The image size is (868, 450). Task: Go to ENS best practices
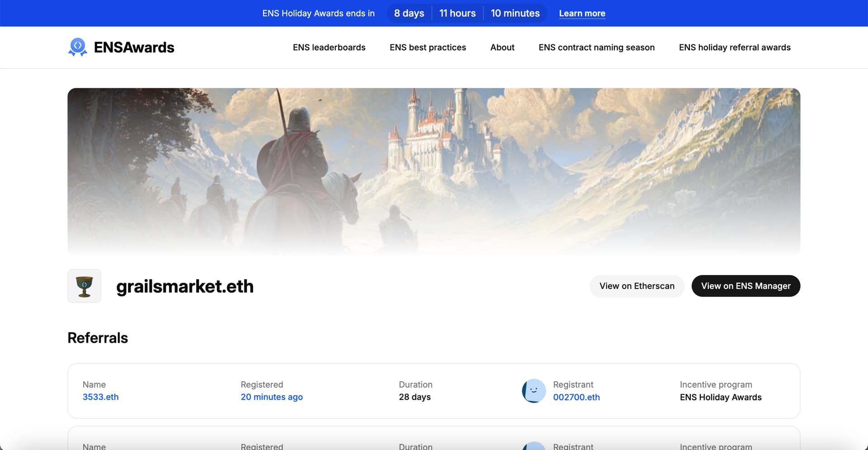[x=428, y=47]
